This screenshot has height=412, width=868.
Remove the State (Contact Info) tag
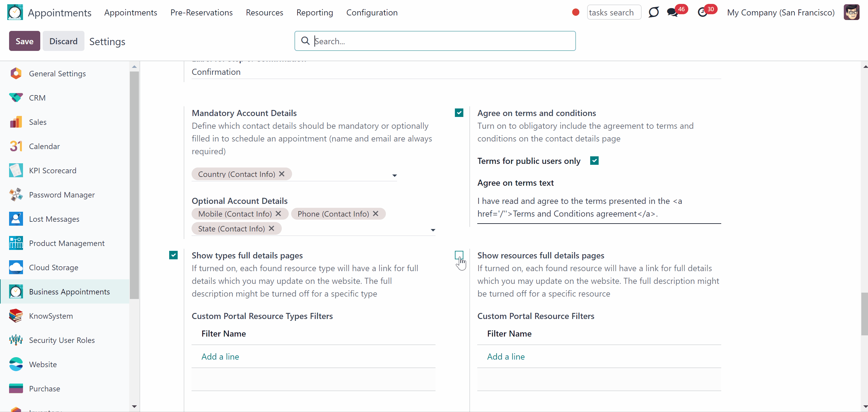pos(271,228)
